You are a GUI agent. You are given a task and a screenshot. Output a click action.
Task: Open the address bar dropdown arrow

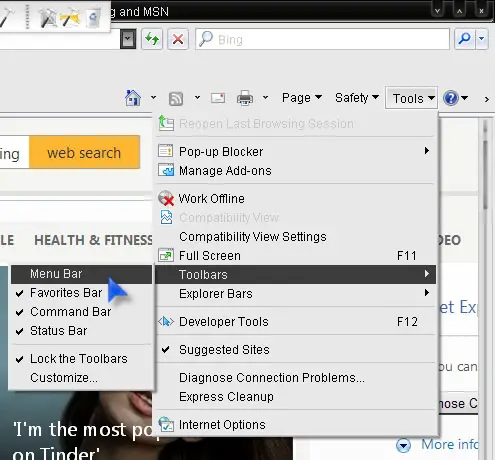(x=128, y=39)
